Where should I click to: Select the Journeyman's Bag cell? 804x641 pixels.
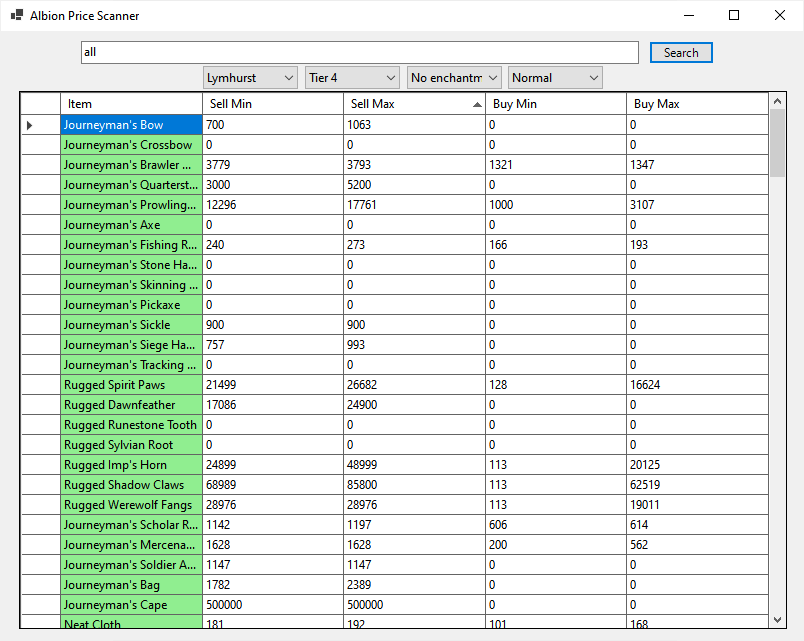pyautogui.click(x=132, y=585)
